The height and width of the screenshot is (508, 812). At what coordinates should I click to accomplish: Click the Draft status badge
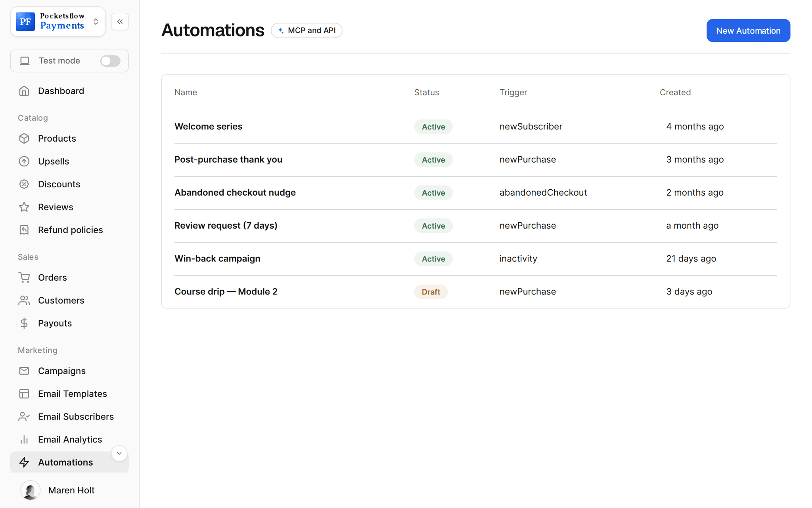(431, 292)
